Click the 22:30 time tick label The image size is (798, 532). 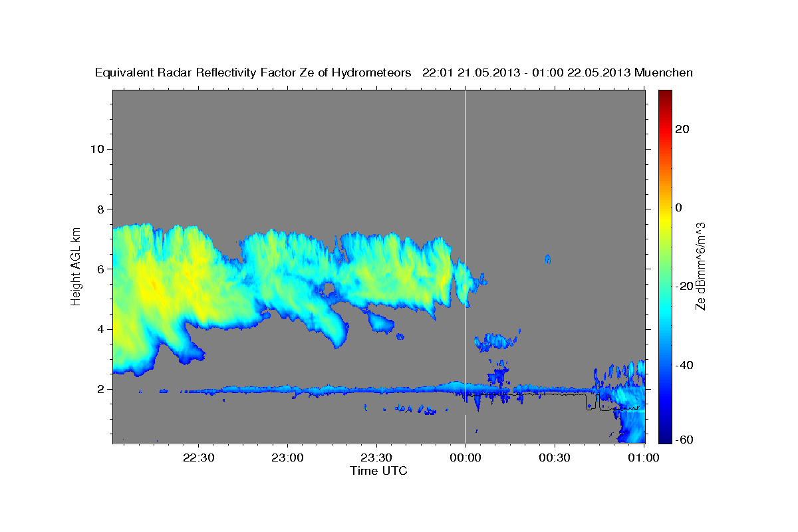(198, 458)
